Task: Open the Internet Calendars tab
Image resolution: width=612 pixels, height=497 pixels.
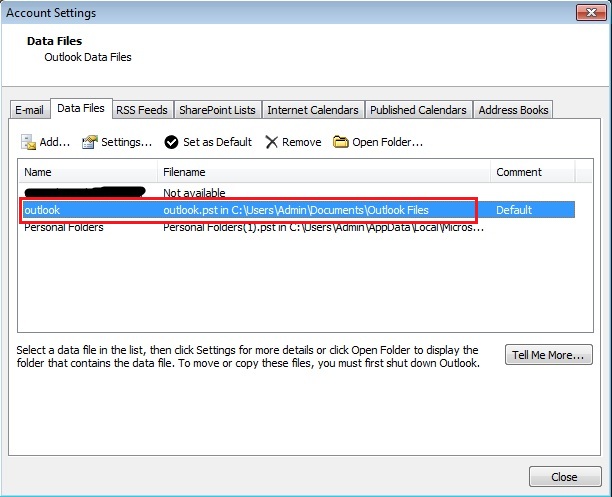Action: click(312, 110)
